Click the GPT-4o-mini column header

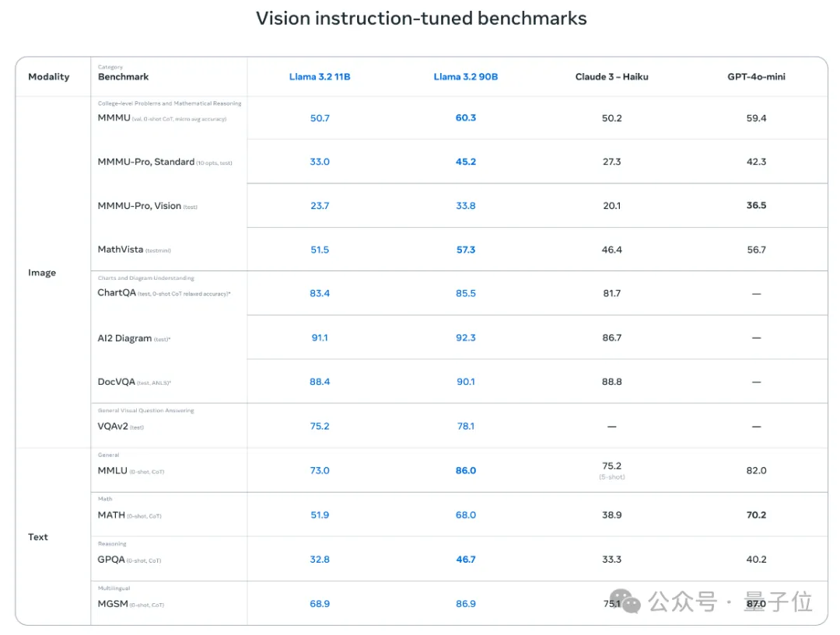coord(756,77)
